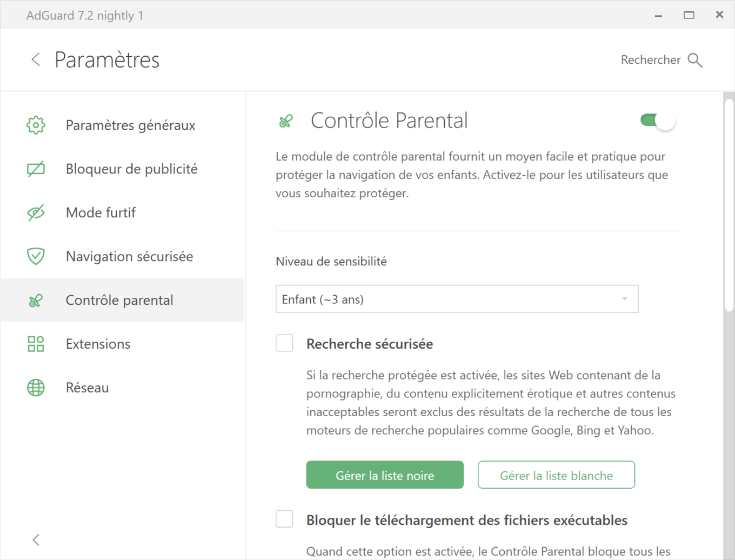Click the vertical scrollbar thumb
The width and height of the screenshot is (735, 560).
click(x=729, y=204)
